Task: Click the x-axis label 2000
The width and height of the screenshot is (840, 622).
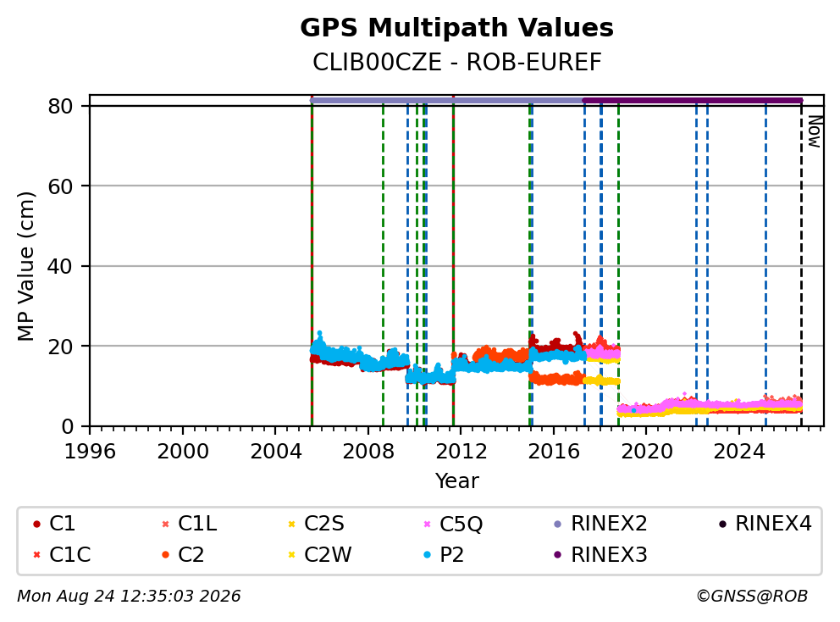Action: (x=183, y=452)
